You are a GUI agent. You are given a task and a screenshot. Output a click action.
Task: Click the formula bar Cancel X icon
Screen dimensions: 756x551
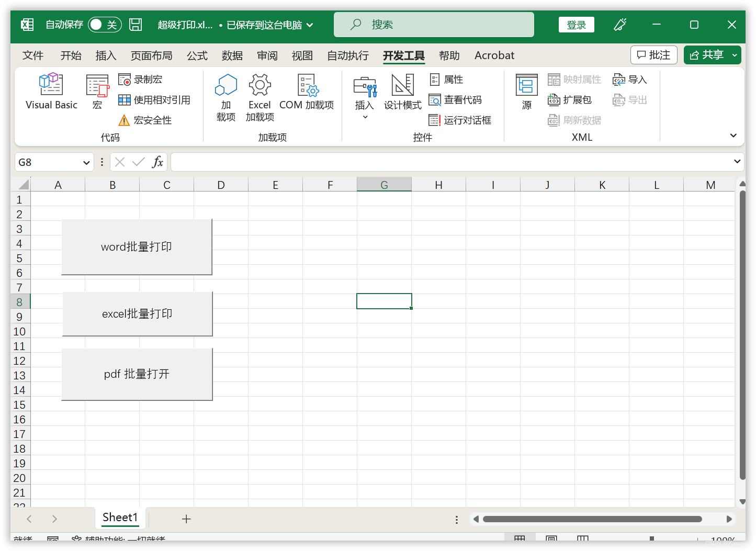[x=120, y=162]
